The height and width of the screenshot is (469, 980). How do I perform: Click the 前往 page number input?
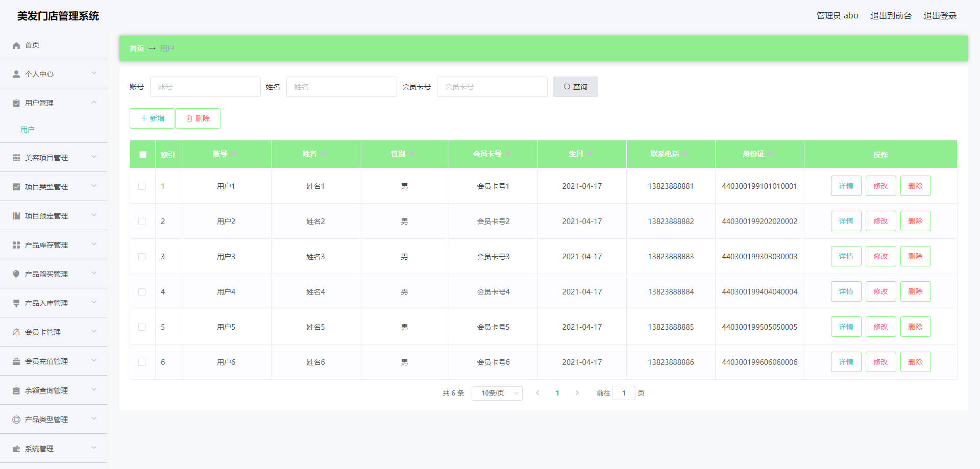coord(624,393)
